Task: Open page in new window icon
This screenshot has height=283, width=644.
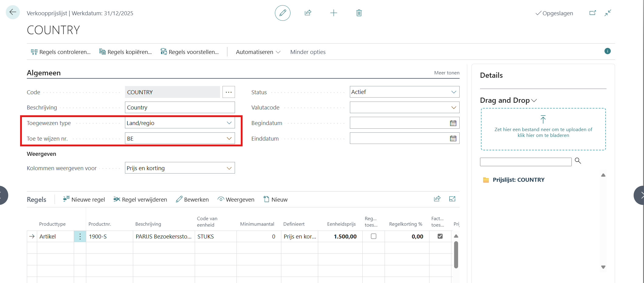Action: pos(592,13)
